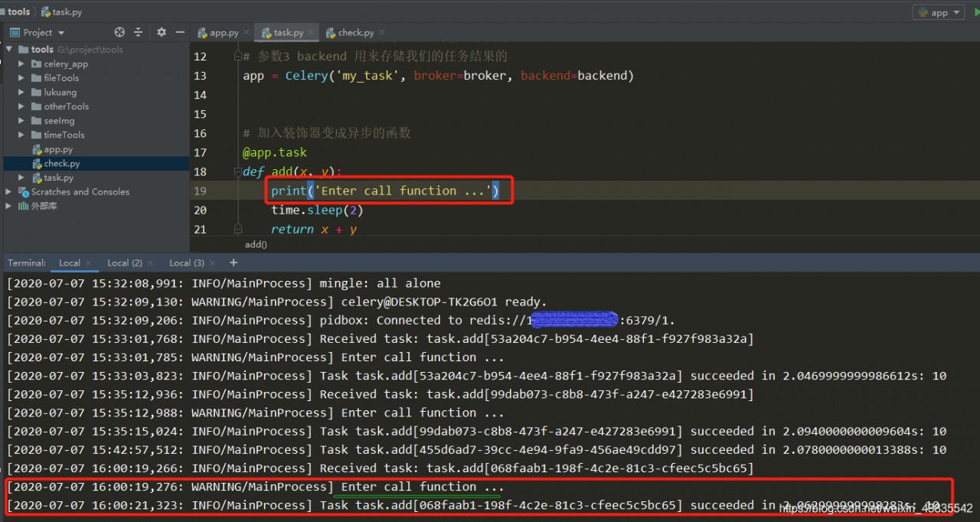
Task: Click the locate/select opened file target icon
Action: point(119,32)
